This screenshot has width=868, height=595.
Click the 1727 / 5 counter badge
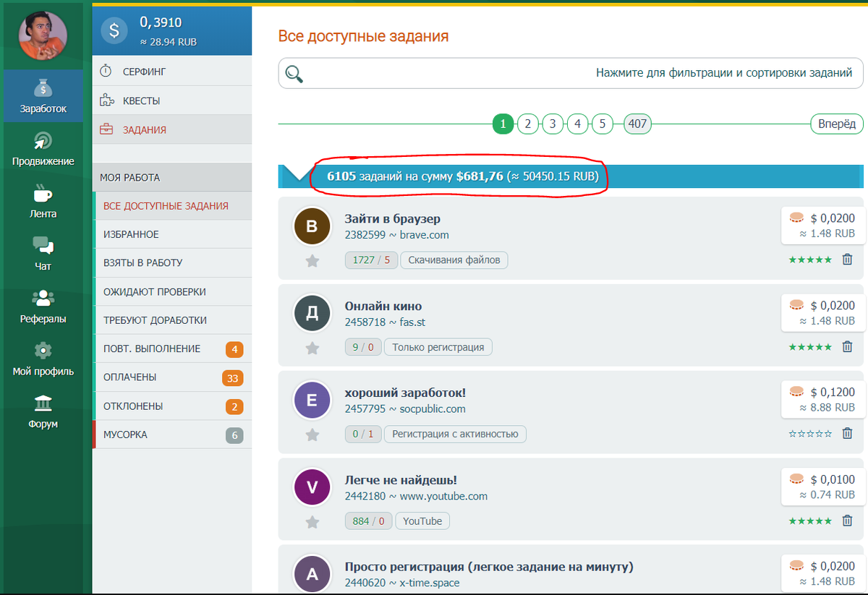tap(371, 260)
